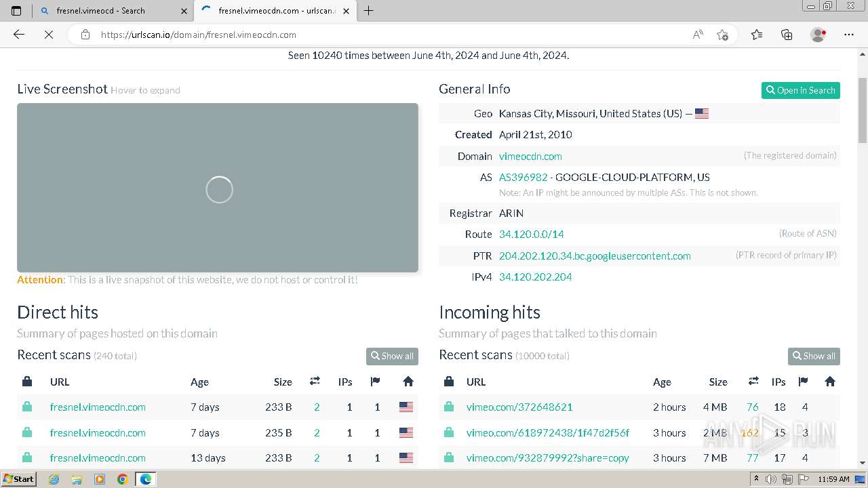The image size is (868, 488).
Task: Open vimeo.com/372648621 scan
Action: (x=519, y=407)
